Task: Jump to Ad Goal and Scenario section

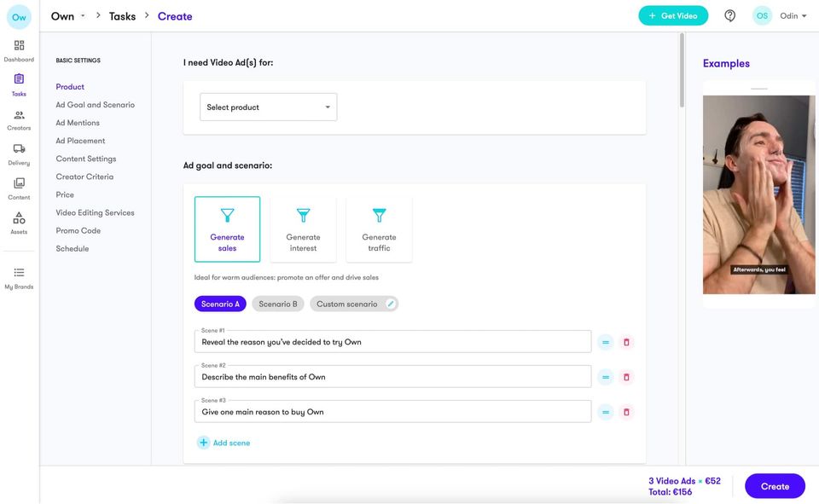Action: [95, 104]
